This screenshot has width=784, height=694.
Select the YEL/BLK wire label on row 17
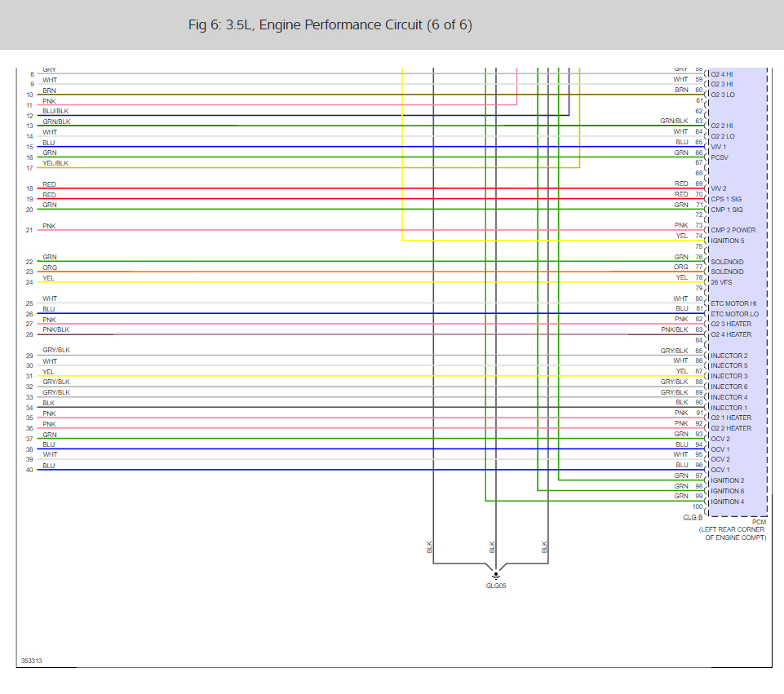point(55,163)
